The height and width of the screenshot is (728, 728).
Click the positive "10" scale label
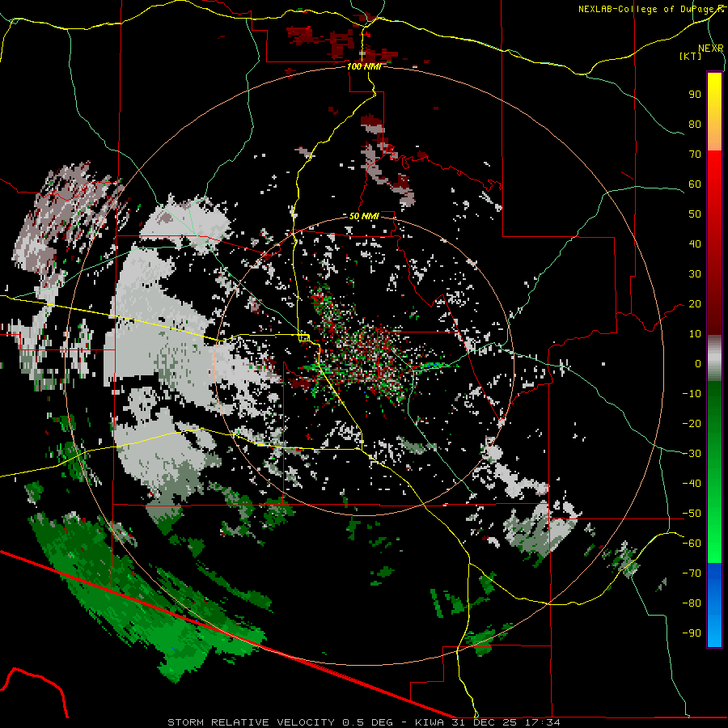pos(695,334)
